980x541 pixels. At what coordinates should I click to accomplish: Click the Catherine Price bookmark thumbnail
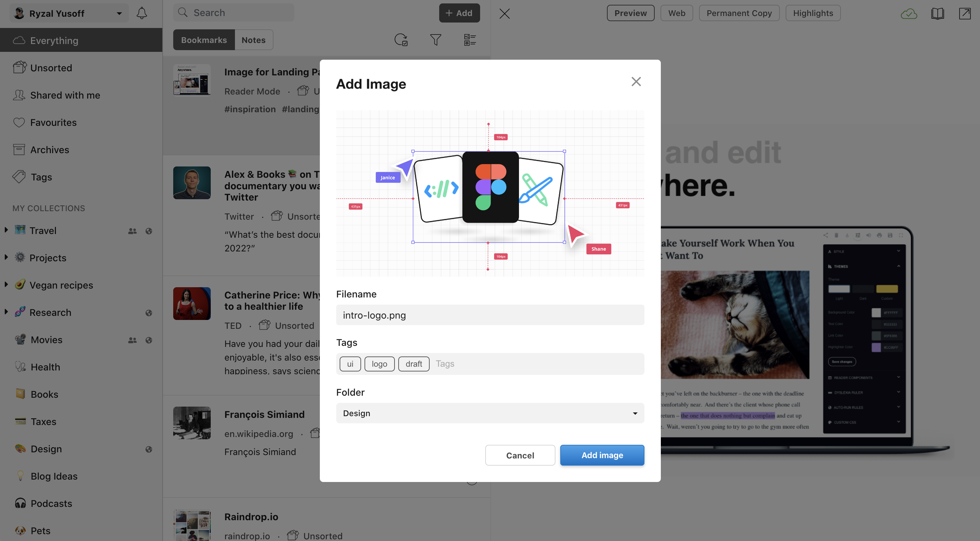point(192,303)
